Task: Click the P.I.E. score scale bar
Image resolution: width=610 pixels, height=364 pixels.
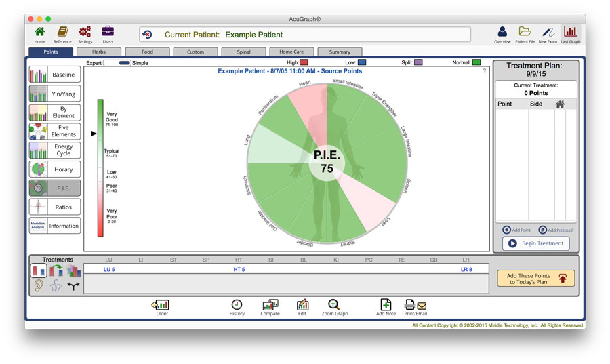Action: click(x=100, y=167)
